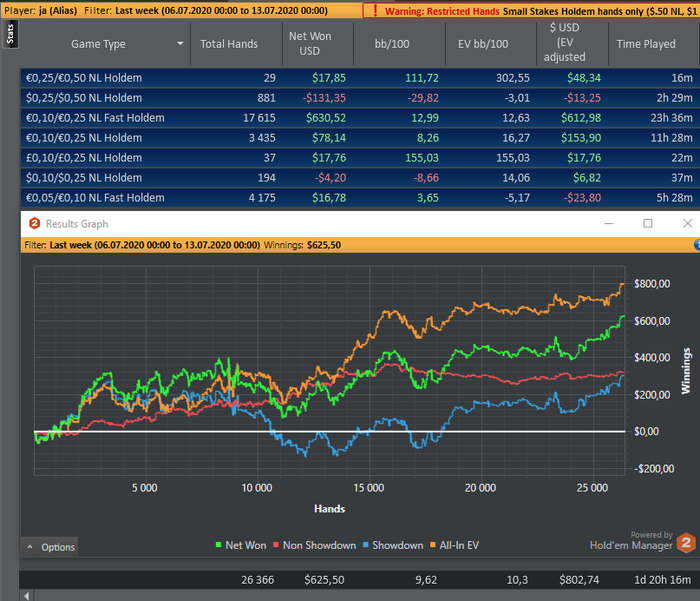
Task: Click the Hold'em Manager 2 logo icon
Action: coord(685,543)
